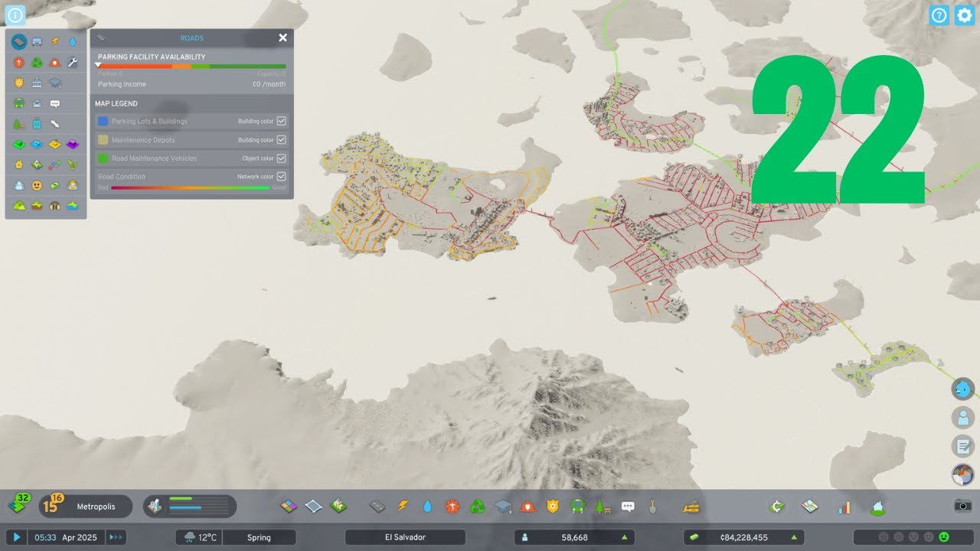Click the green Road Maintenance Vehicles swatch
This screenshot has height=551, width=980.
pos(103,158)
